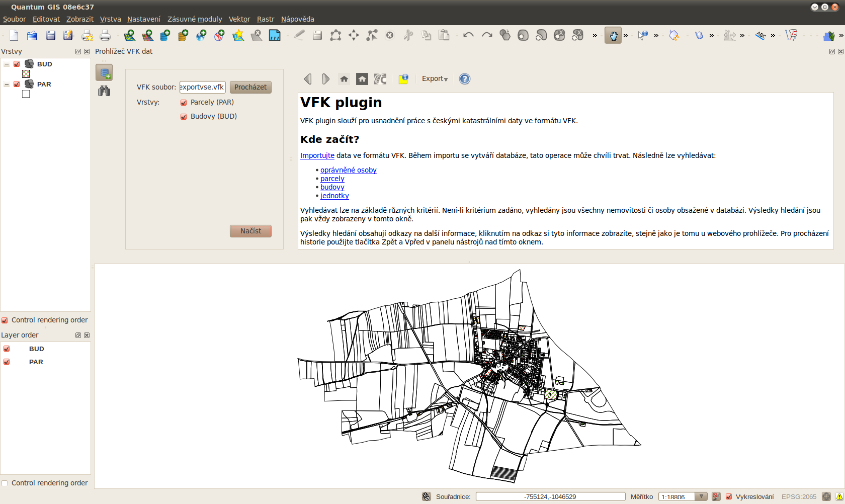This screenshot has height=504, width=845.
Task: Toggle PAR layer visibility in Vrstvy
Action: click(x=17, y=84)
